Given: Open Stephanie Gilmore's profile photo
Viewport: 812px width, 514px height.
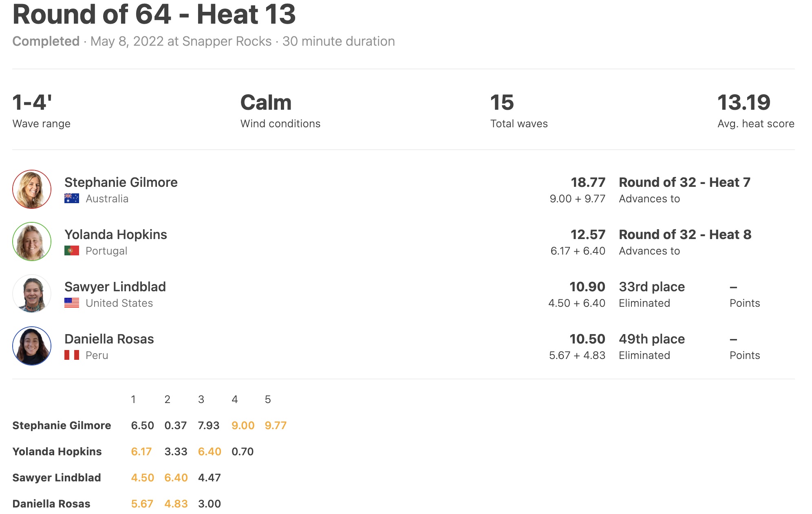Looking at the screenshot, I should [x=32, y=189].
